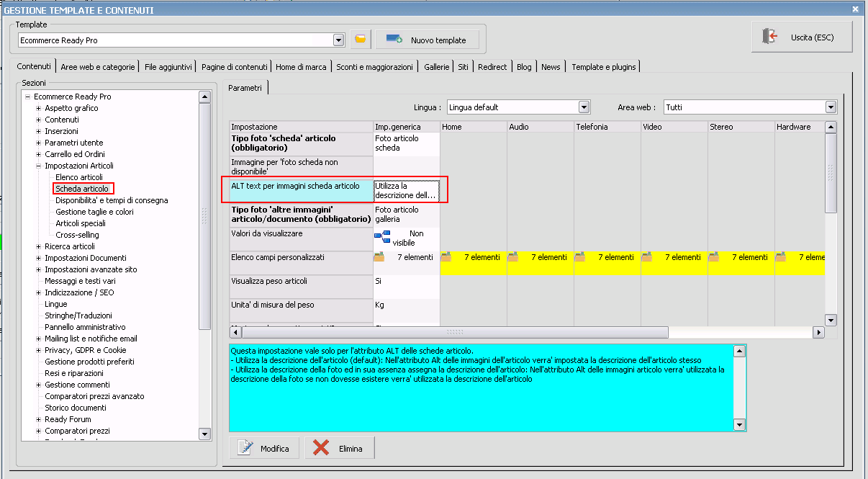
Task: Click the Uscita (ESC) exit button
Action: point(802,37)
